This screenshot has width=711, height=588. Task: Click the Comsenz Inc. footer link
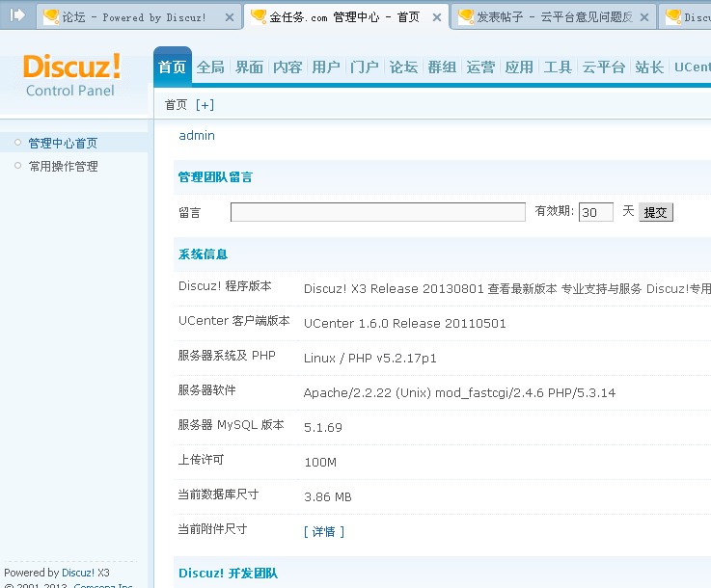(x=103, y=585)
